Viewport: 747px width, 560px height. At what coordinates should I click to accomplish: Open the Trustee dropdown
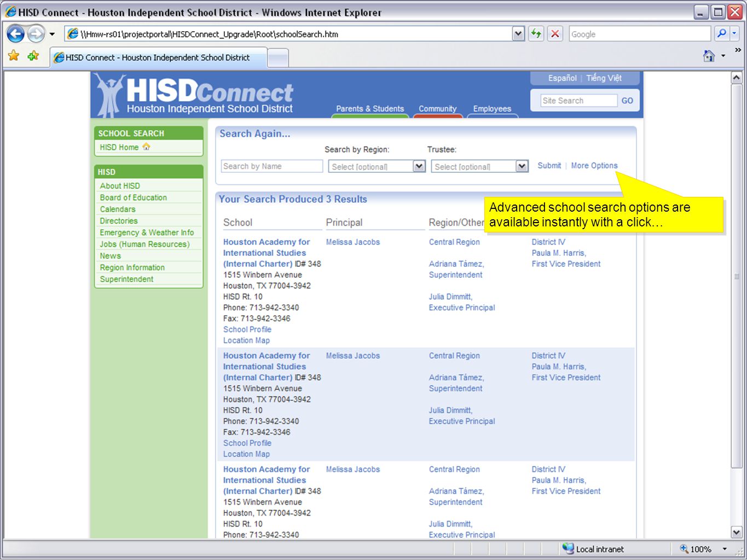[x=480, y=166]
